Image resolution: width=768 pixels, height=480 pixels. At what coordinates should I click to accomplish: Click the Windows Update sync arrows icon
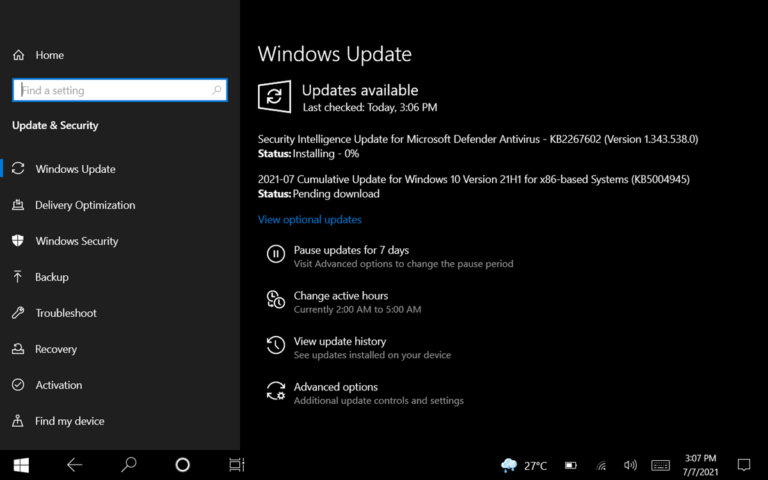(18, 168)
